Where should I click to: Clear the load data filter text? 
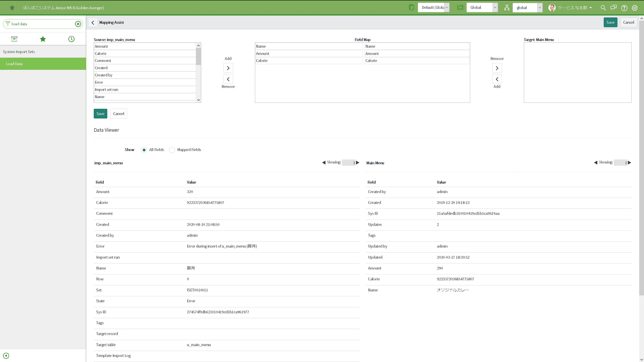78,24
